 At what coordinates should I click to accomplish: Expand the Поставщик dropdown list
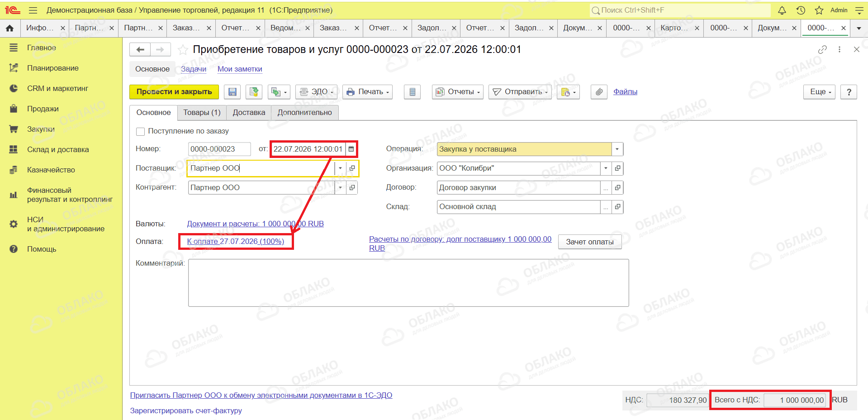click(340, 168)
